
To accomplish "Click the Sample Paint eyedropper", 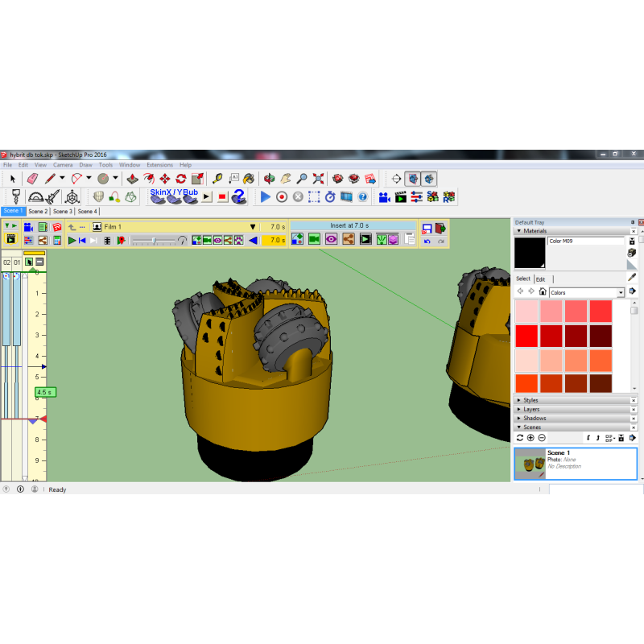I will pyautogui.click(x=632, y=277).
